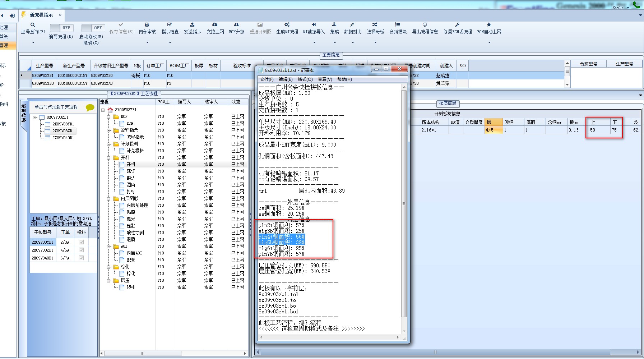Collapse the 8X09V03ZB1 tree node

(35, 118)
